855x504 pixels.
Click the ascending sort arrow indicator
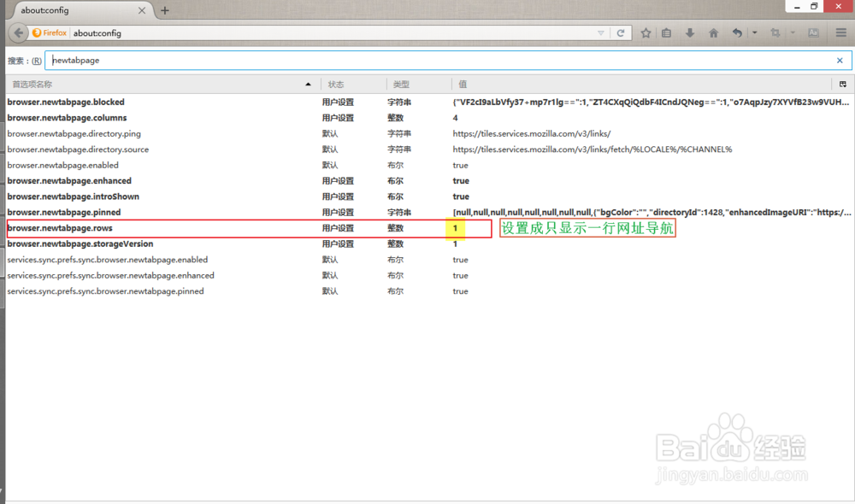[x=308, y=85]
